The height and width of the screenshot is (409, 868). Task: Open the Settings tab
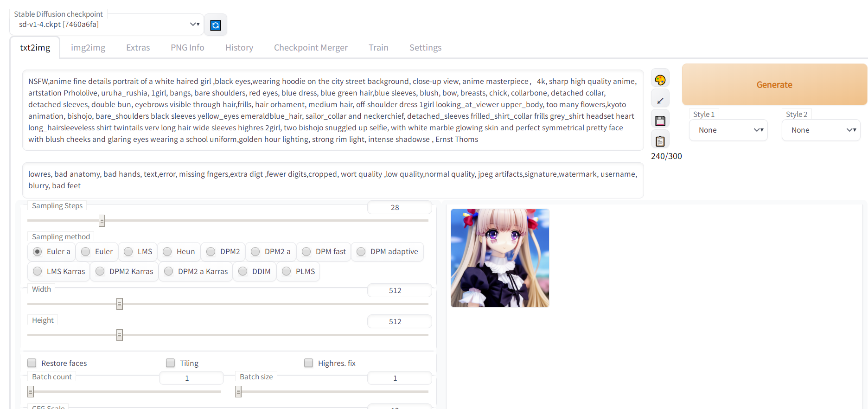point(425,47)
